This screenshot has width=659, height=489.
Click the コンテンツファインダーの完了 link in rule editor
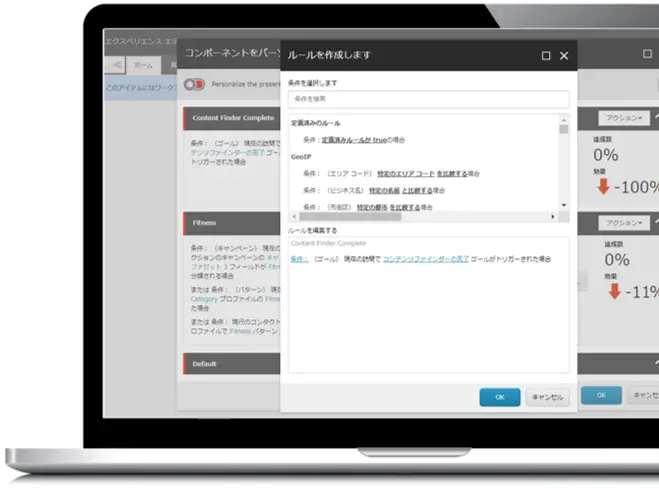pyautogui.click(x=426, y=259)
